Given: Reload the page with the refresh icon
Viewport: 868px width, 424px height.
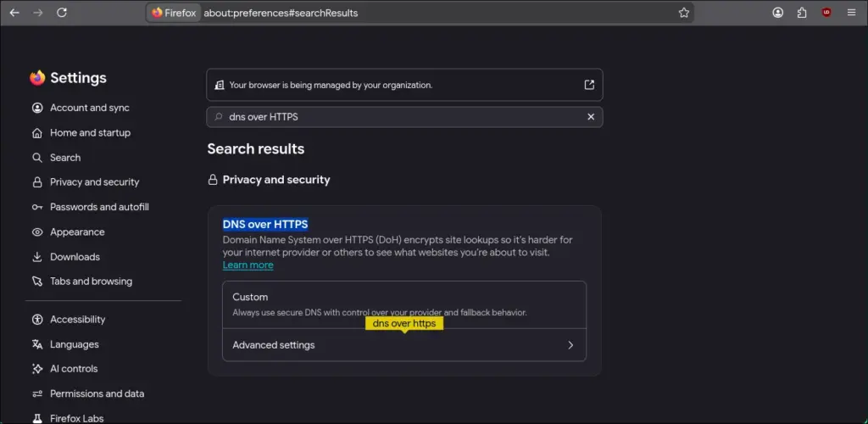Looking at the screenshot, I should click(x=61, y=13).
